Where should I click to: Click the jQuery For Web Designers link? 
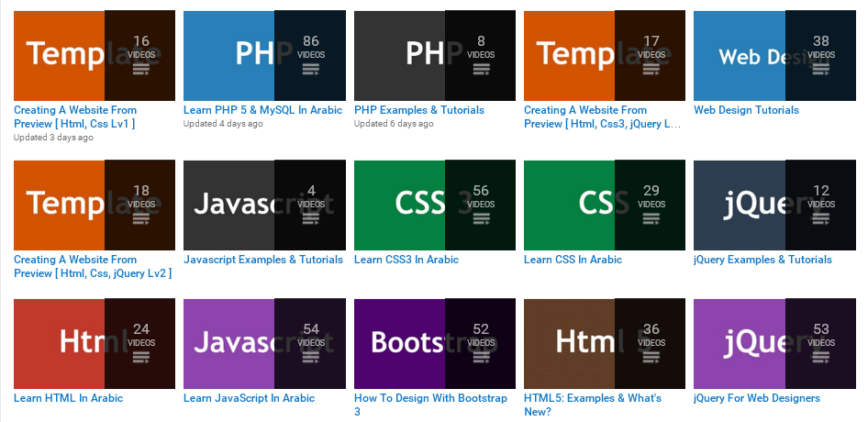click(x=757, y=398)
